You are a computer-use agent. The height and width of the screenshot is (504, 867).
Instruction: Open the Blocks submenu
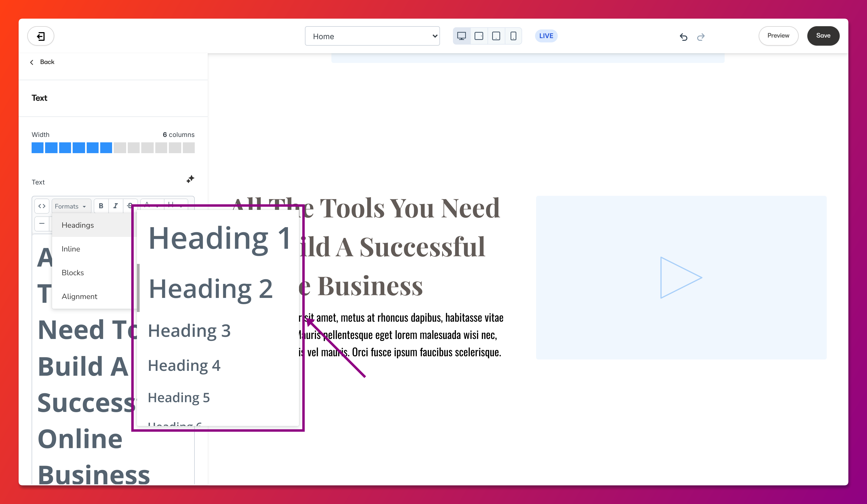click(73, 273)
